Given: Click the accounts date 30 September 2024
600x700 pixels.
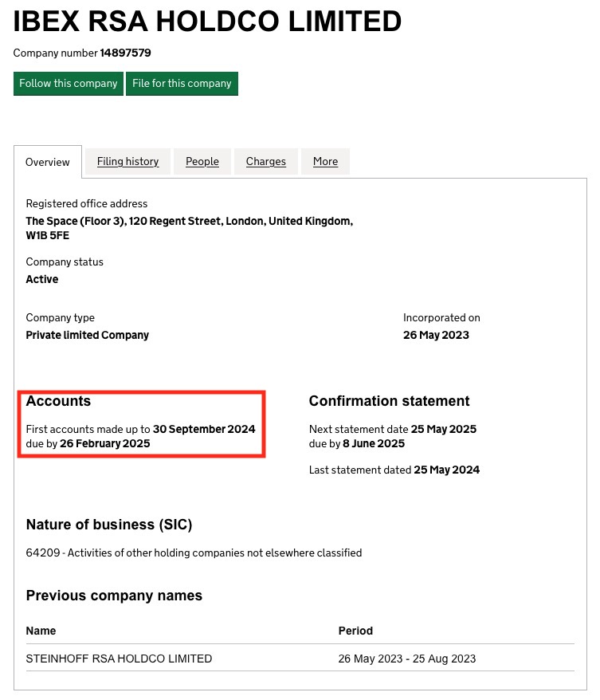Looking at the screenshot, I should [x=204, y=429].
